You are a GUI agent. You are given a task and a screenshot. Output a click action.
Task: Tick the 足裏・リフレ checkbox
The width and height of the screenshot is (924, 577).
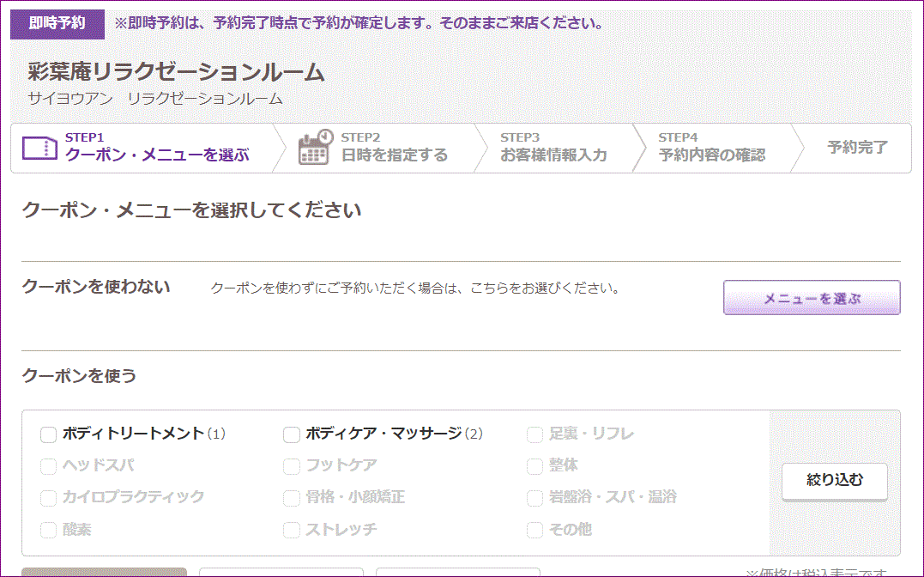(535, 434)
